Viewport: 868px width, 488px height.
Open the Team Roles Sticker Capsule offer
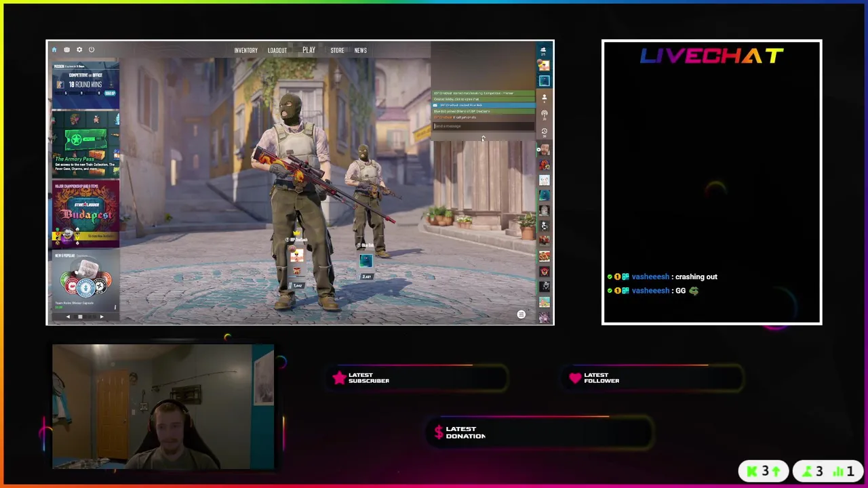click(x=85, y=281)
